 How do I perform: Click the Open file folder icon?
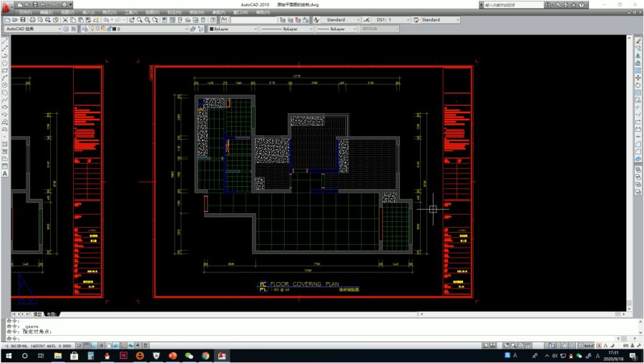tap(15, 20)
